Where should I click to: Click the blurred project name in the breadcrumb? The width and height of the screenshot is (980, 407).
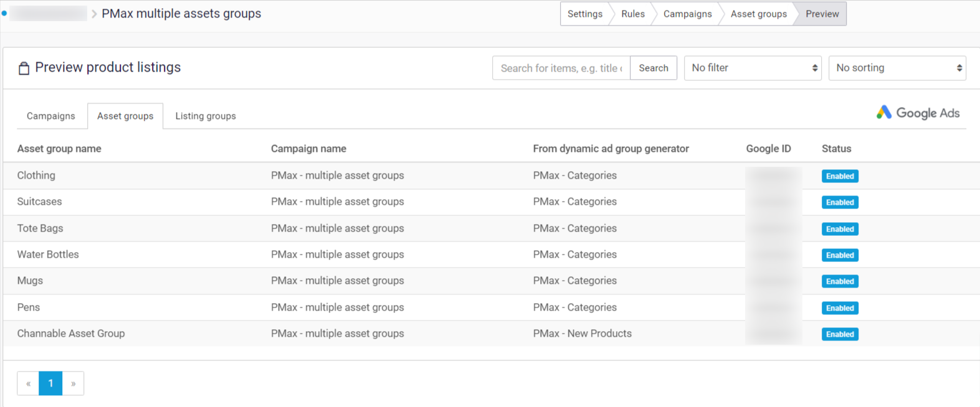[48, 13]
